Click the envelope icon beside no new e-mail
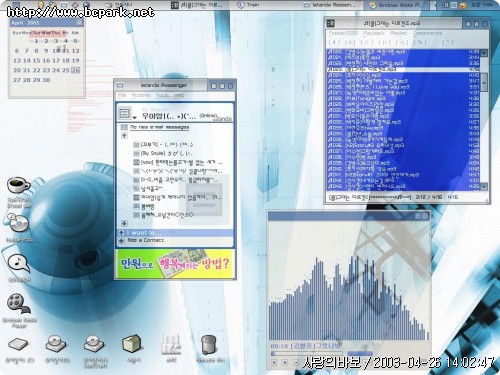Viewport: 500px width, 375px height. click(x=124, y=127)
